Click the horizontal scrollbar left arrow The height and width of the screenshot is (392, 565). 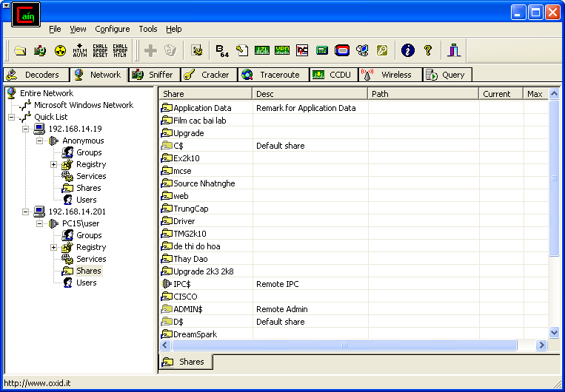pyautogui.click(x=165, y=345)
